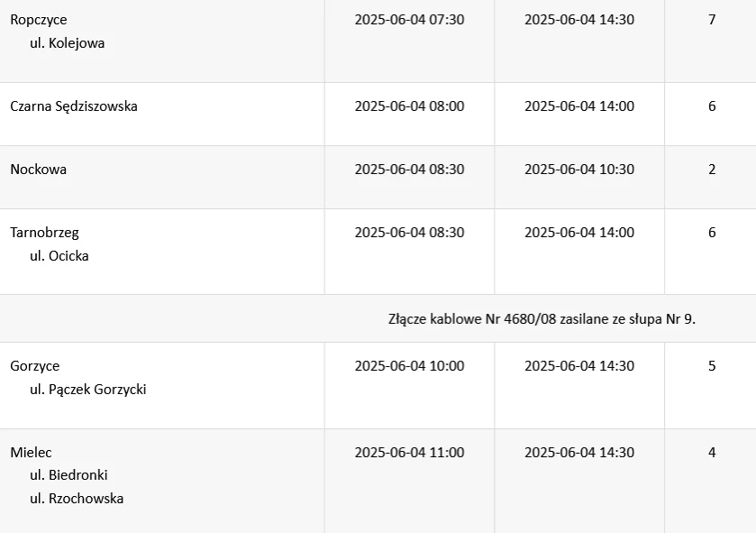Select the Czarna Sędziszowska row name

pyautogui.click(x=74, y=106)
